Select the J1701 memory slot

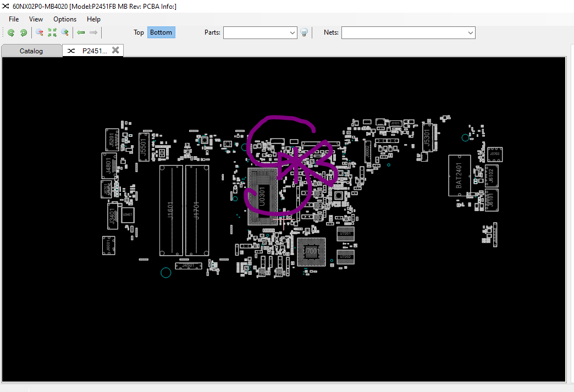click(x=197, y=211)
